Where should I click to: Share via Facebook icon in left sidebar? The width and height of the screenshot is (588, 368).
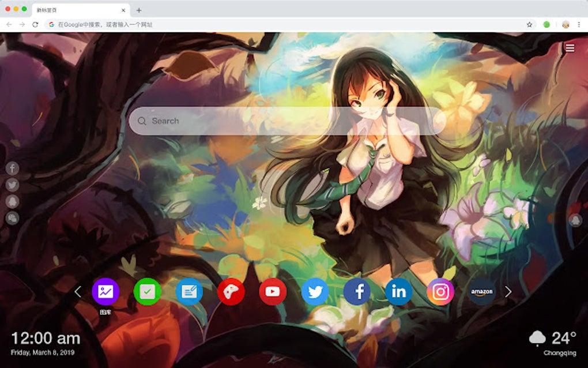click(12, 168)
